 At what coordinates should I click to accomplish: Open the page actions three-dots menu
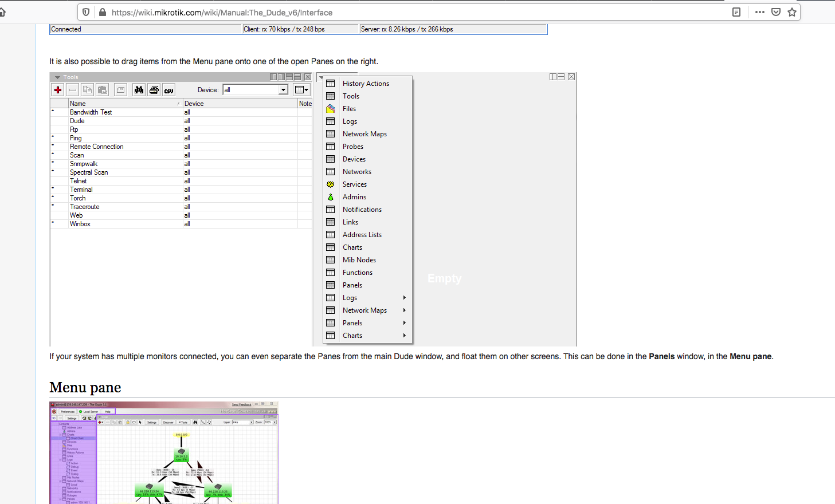coord(760,12)
